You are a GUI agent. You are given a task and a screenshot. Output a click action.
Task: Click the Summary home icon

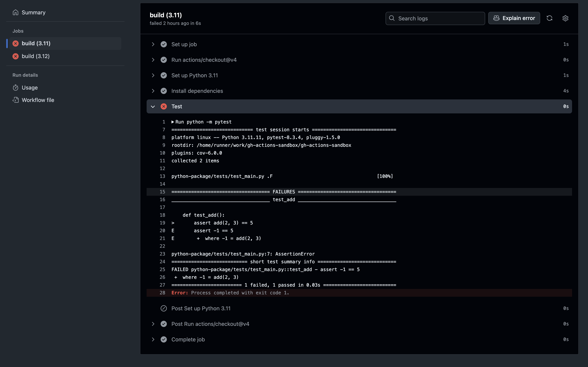(x=16, y=12)
